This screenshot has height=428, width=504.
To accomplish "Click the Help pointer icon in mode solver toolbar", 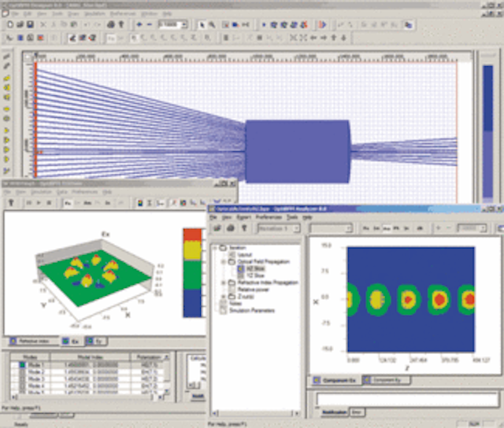I will click(11, 203).
